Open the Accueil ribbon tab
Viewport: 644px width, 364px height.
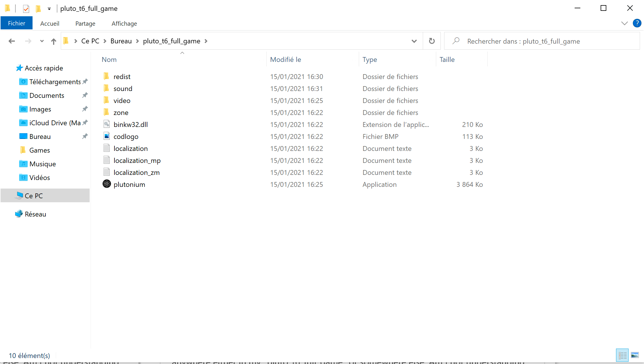click(50, 23)
